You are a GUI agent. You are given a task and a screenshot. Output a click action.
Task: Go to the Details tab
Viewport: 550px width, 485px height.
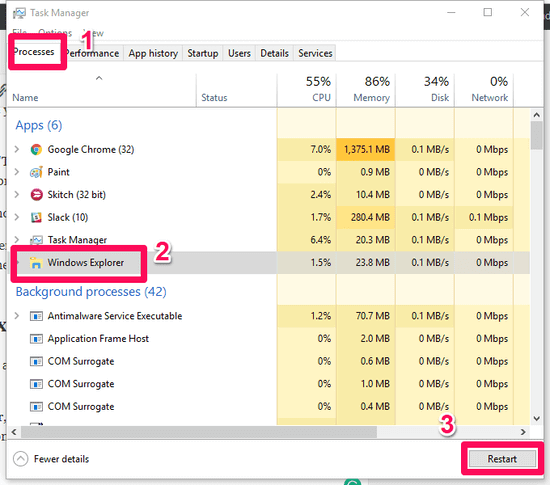(274, 53)
